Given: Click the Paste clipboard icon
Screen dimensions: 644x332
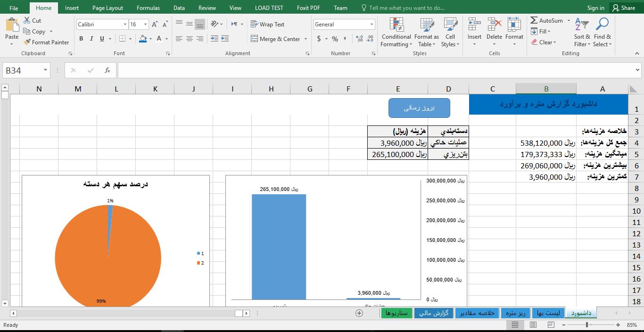Looking at the screenshot, I should click(12, 25).
